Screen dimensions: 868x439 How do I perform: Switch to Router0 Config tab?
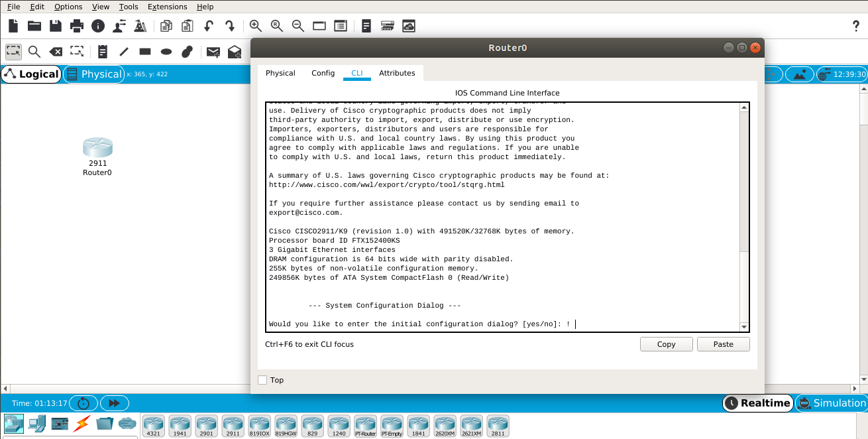click(x=323, y=73)
